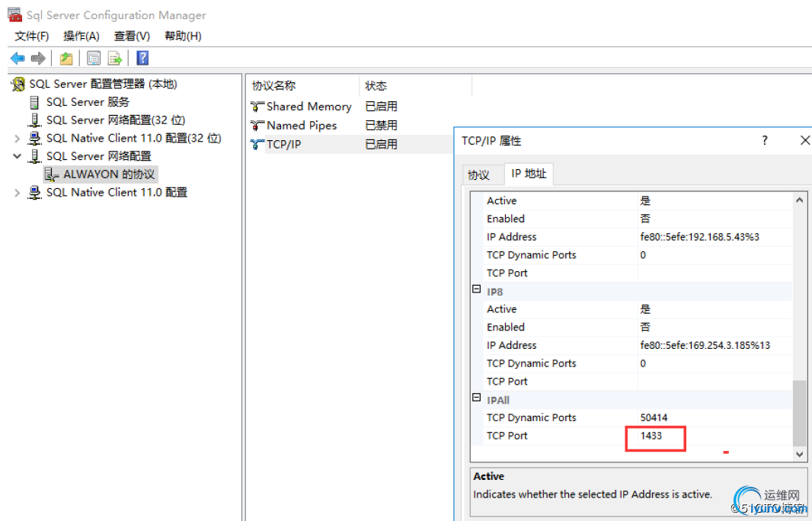Click the IP8 Active value 是
Image resolution: width=812 pixels, height=521 pixels.
(x=645, y=309)
